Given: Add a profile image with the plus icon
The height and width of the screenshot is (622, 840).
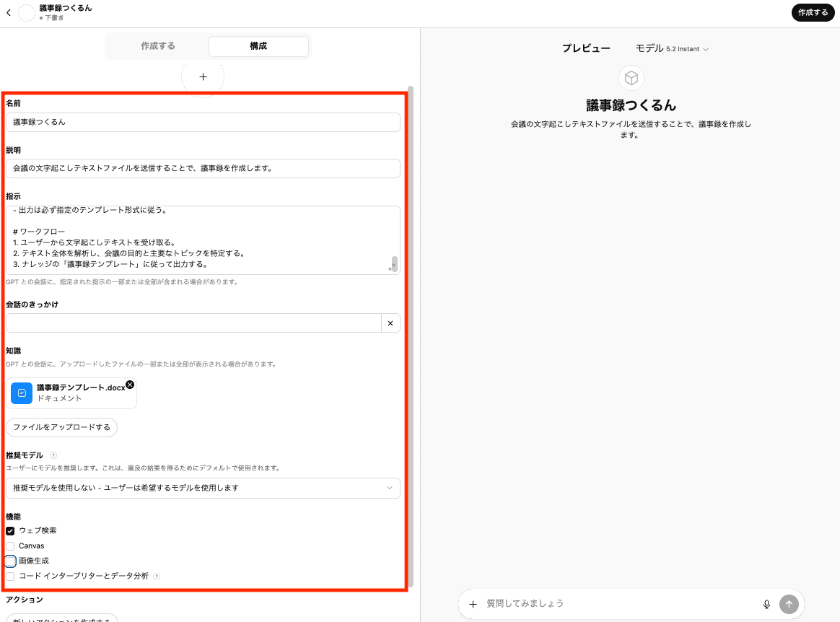Looking at the screenshot, I should (203, 77).
